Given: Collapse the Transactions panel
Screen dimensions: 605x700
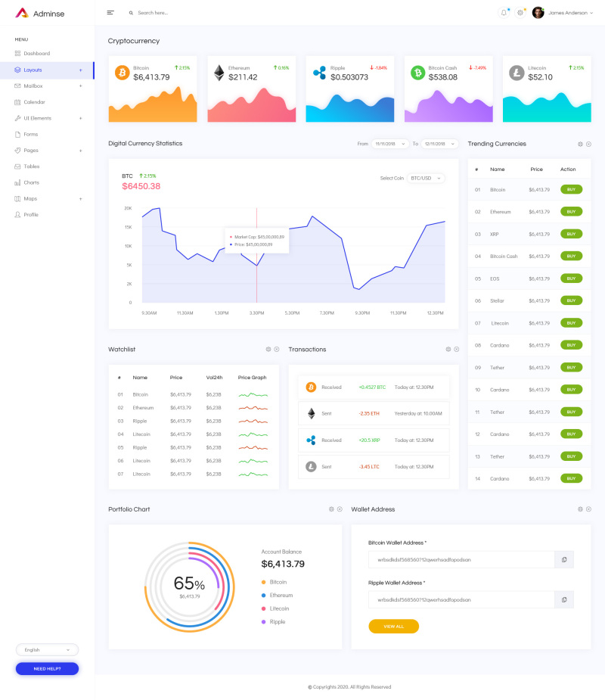Looking at the screenshot, I should [x=456, y=349].
